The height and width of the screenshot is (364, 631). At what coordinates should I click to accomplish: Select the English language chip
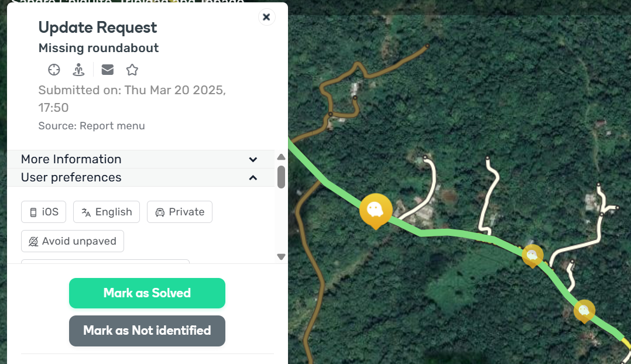tap(107, 212)
